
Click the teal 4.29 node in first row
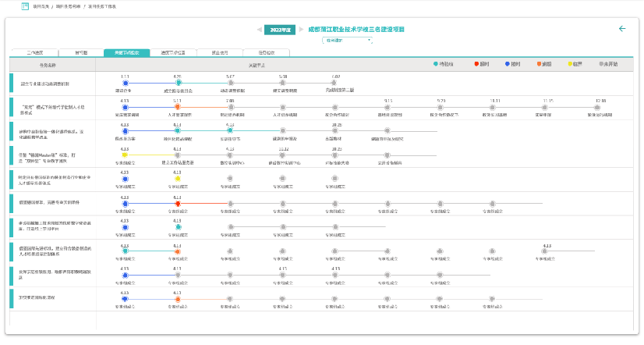[178, 83]
